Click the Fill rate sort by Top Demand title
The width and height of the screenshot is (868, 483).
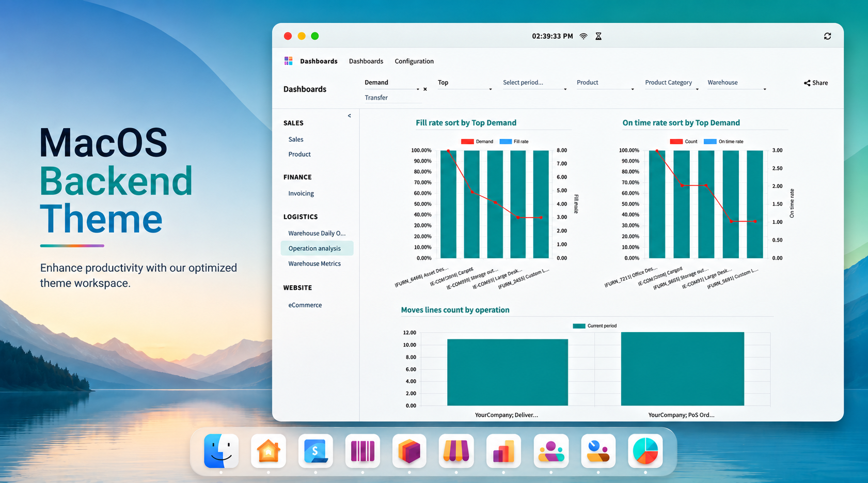coord(466,123)
